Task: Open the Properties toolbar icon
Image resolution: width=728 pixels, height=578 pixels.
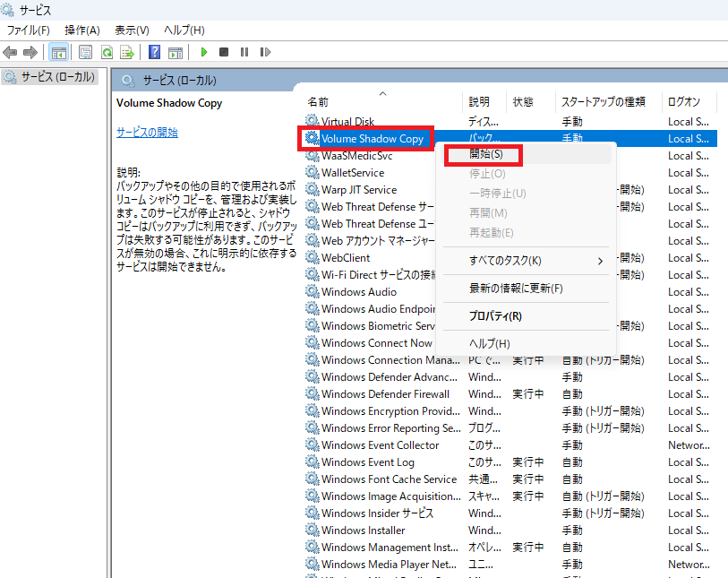Action: 85,52
